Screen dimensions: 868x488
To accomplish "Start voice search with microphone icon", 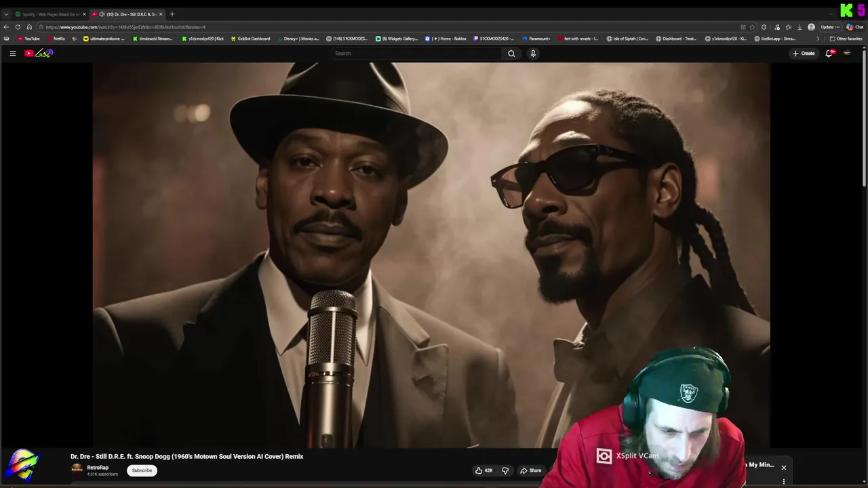I will coord(533,54).
